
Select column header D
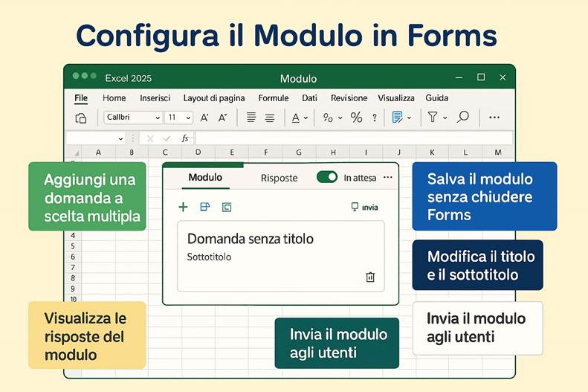[x=198, y=152]
